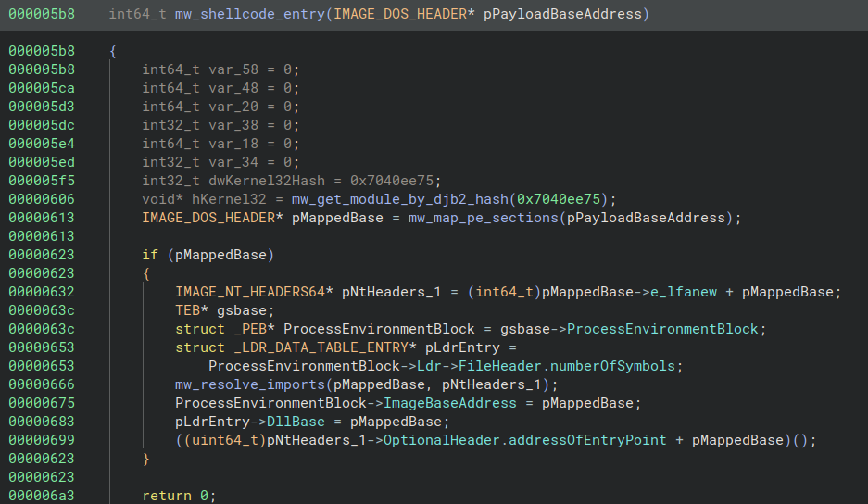
Task: Select the var_38 variable declaration
Action: click(x=233, y=125)
